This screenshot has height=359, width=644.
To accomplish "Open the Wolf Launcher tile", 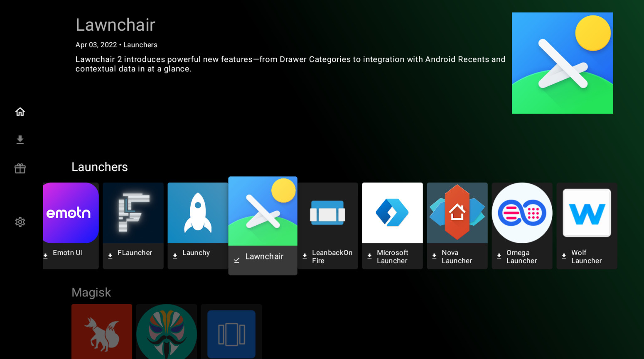I will [x=587, y=225].
